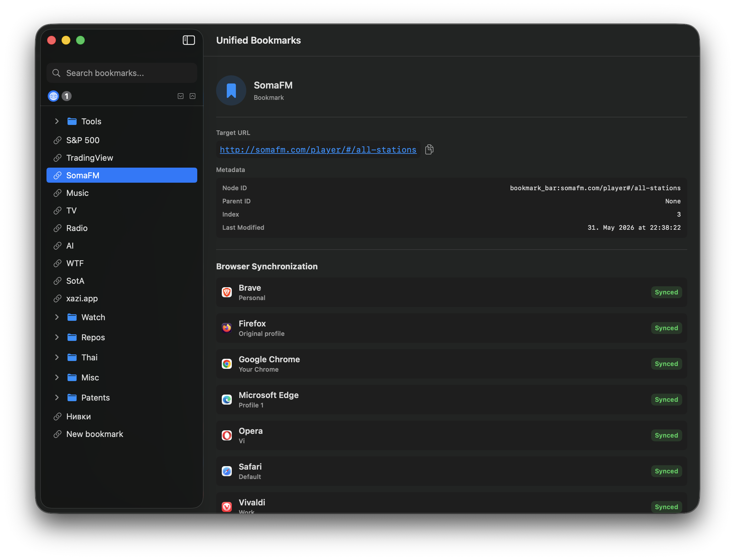Select the Radio bookmark

(122, 228)
